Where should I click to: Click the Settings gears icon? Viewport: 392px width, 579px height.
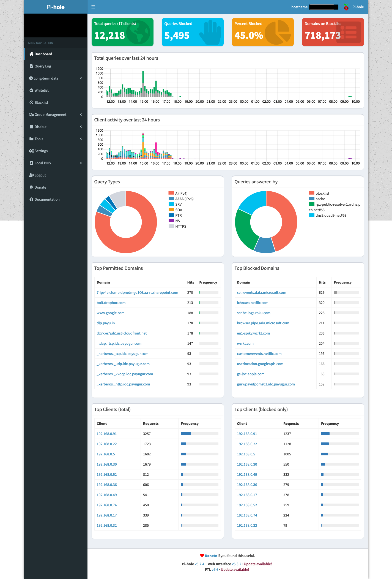click(x=31, y=151)
